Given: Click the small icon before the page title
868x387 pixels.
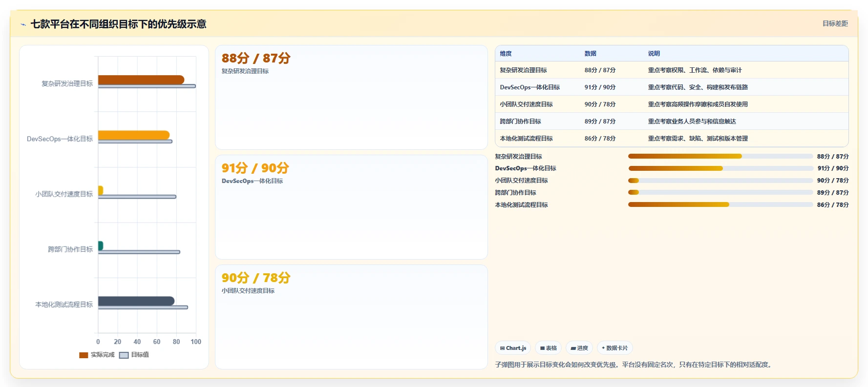Looking at the screenshot, I should click(x=23, y=24).
